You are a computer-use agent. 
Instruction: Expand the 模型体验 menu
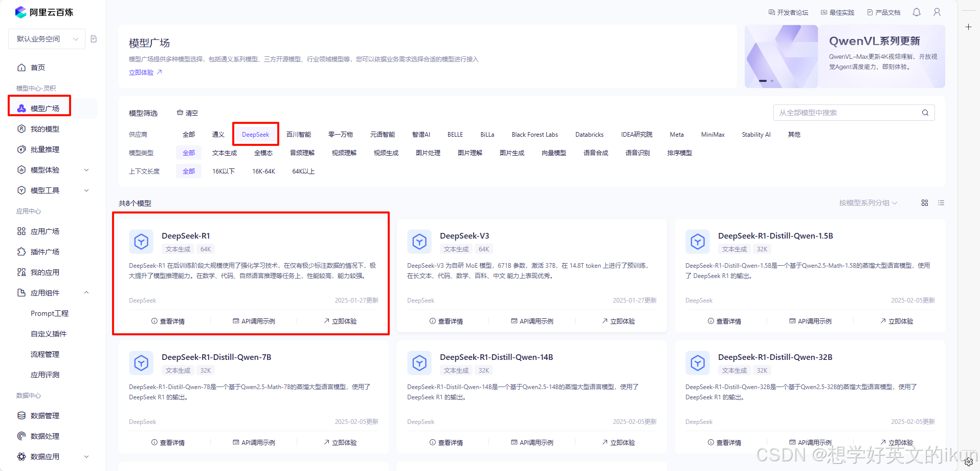pyautogui.click(x=53, y=170)
